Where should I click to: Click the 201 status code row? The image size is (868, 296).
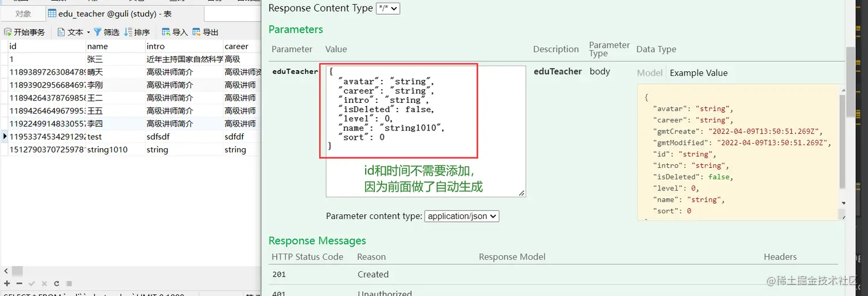(x=553, y=274)
